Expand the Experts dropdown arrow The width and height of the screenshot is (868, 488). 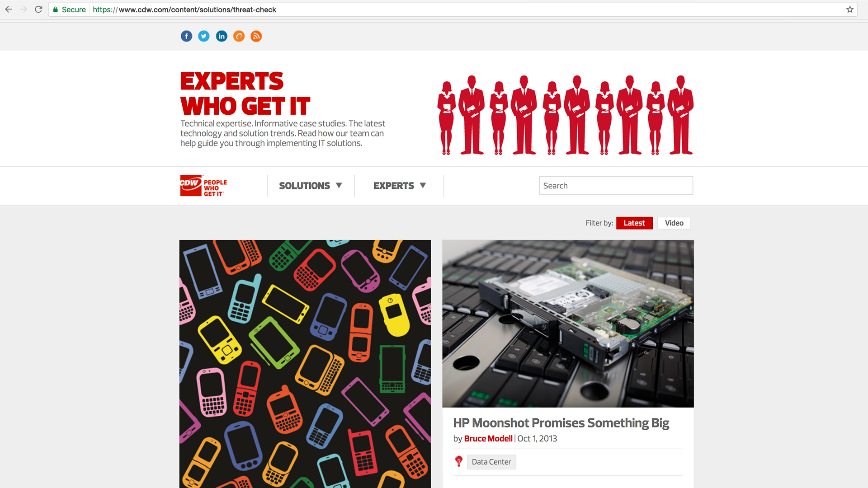423,185
